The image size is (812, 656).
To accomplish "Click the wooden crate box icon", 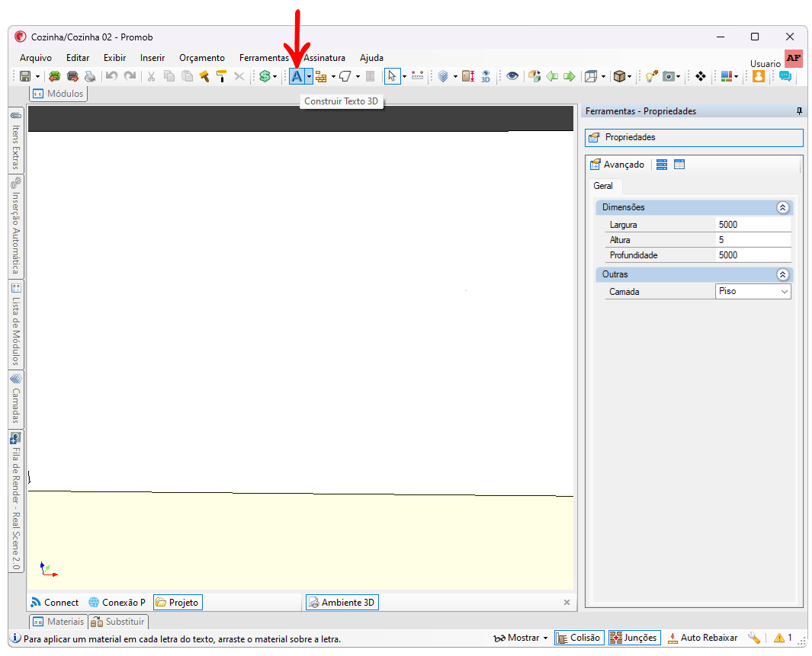I will tap(619, 76).
